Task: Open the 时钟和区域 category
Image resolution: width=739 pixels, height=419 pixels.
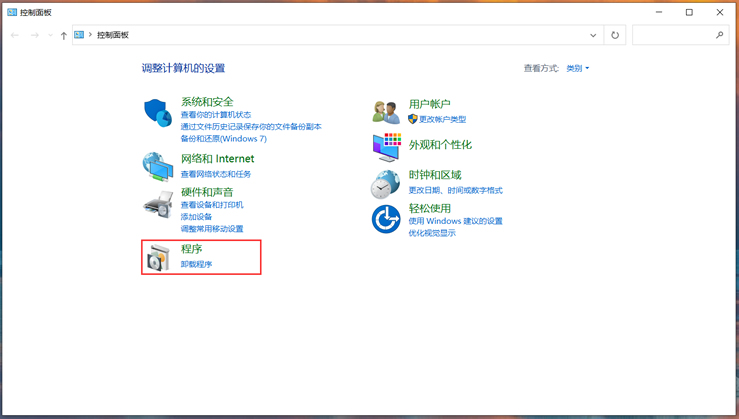Action: click(435, 175)
